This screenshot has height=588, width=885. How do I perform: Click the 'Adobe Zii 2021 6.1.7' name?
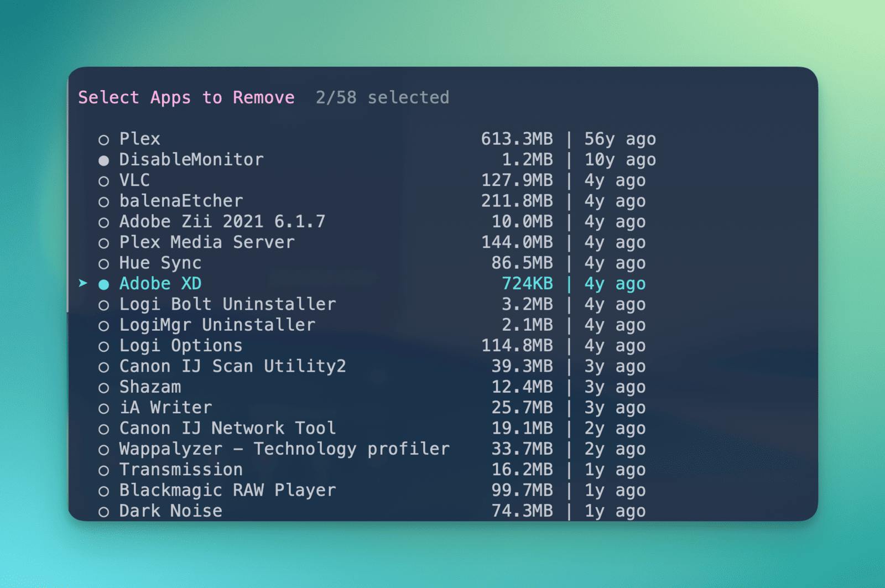pyautogui.click(x=222, y=221)
